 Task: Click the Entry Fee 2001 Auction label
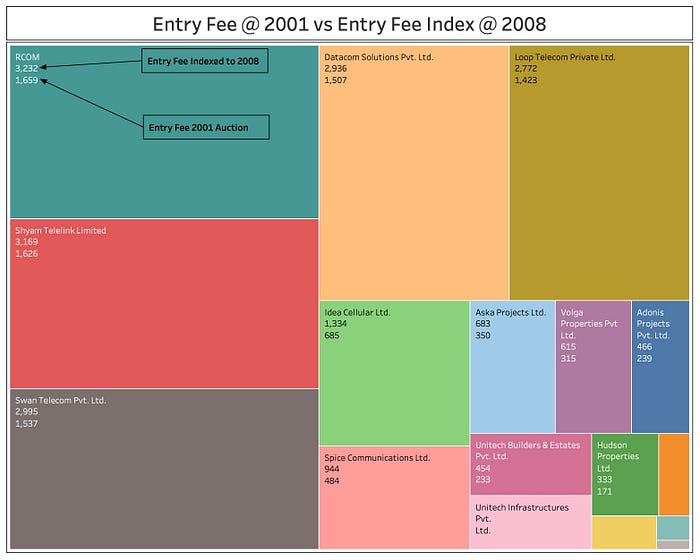(x=206, y=127)
